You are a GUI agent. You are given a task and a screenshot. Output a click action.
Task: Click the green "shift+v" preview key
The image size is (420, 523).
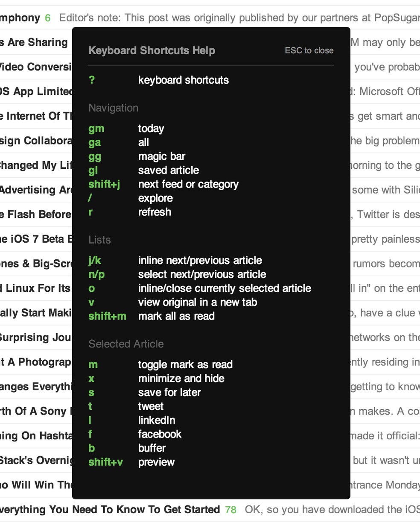pyautogui.click(x=105, y=462)
